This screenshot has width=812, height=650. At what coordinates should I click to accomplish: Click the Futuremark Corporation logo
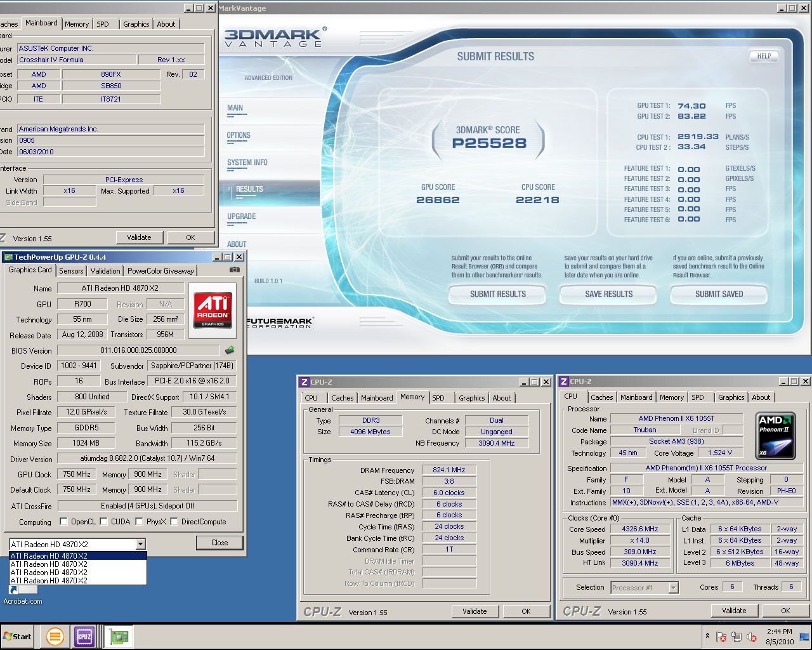pyautogui.click(x=279, y=323)
